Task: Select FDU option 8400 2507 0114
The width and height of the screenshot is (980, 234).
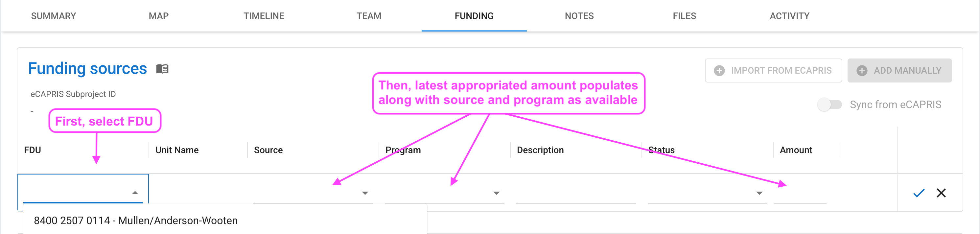Action: coord(136,221)
